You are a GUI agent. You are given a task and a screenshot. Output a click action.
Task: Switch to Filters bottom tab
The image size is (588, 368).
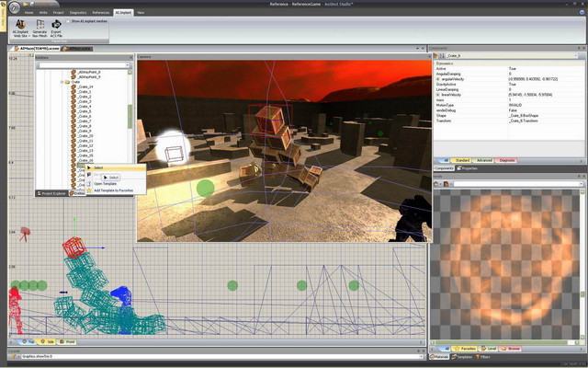482,357
